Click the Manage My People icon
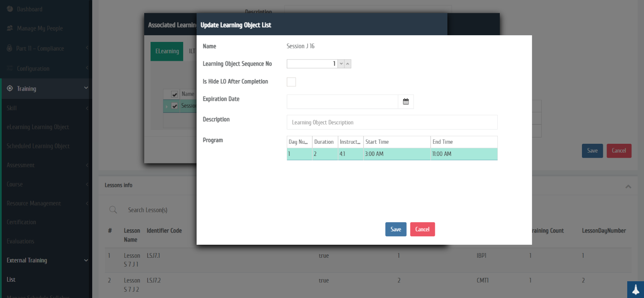The height and width of the screenshot is (298, 644). pyautogui.click(x=10, y=29)
